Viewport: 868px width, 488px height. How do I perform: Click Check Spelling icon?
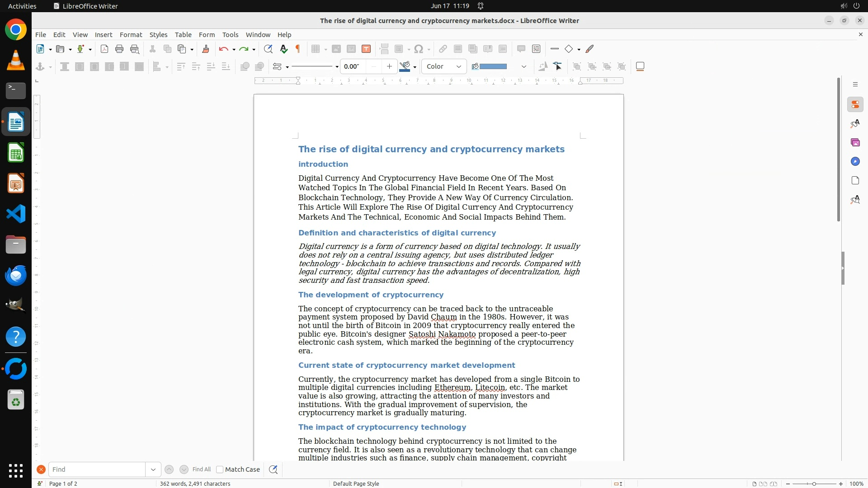point(283,49)
